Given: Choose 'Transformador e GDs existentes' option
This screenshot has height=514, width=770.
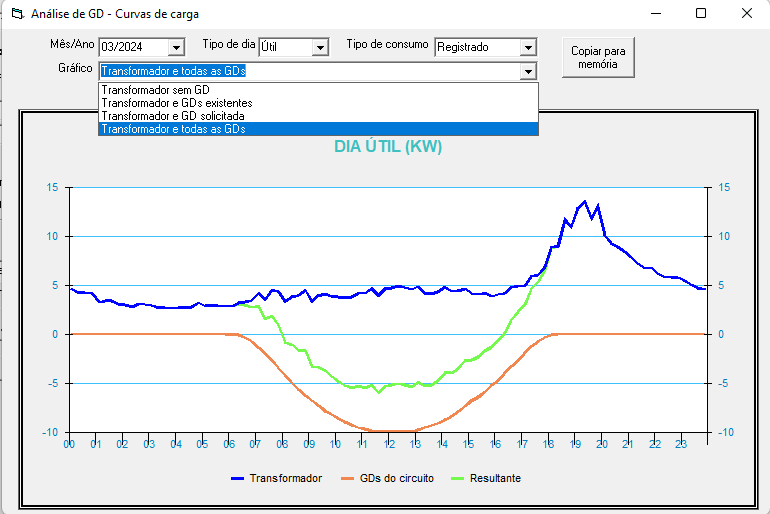Looking at the screenshot, I should click(177, 103).
